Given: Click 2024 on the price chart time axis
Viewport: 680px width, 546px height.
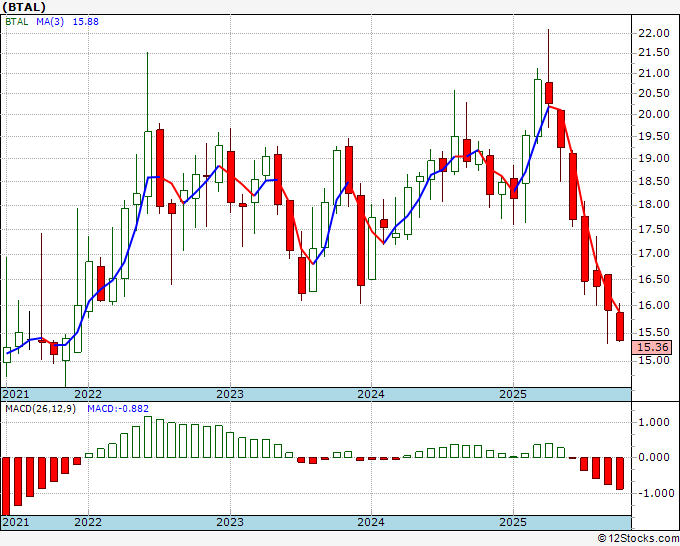Looking at the screenshot, I should (371, 394).
